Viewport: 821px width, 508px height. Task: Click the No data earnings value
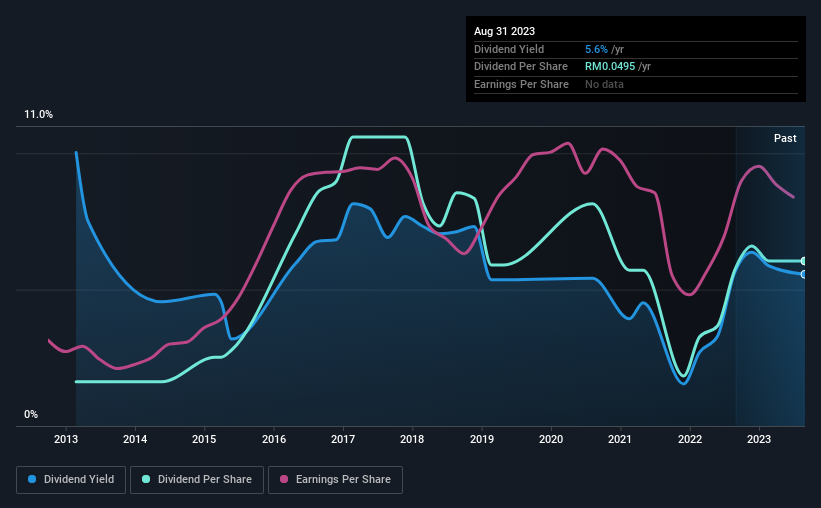[x=604, y=84]
